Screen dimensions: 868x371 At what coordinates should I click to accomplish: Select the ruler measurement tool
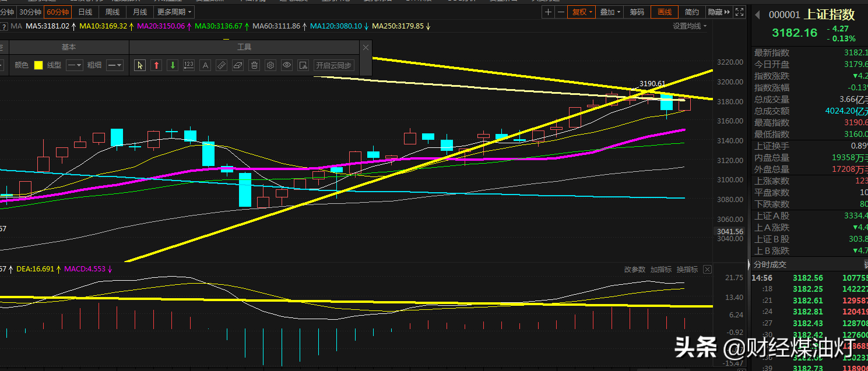tap(222, 65)
